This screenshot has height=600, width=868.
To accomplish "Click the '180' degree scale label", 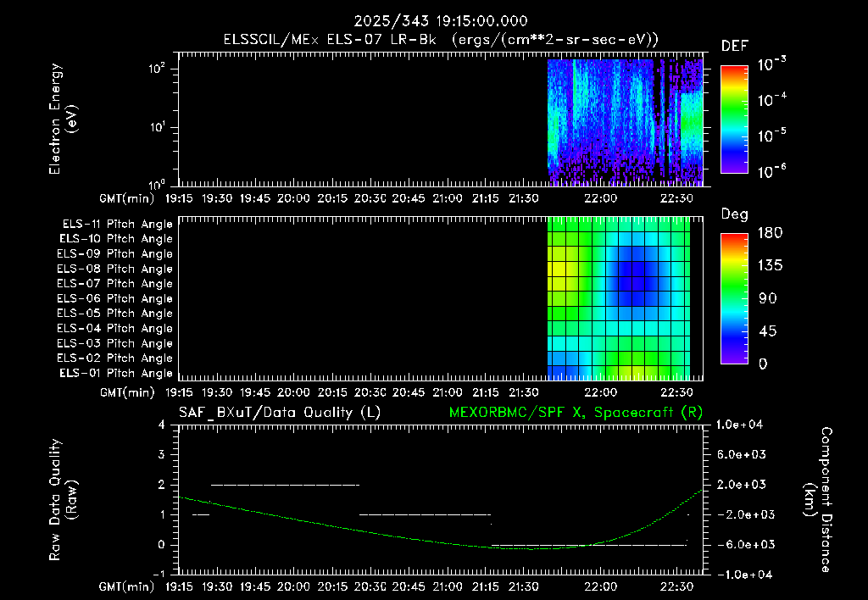I will (770, 233).
